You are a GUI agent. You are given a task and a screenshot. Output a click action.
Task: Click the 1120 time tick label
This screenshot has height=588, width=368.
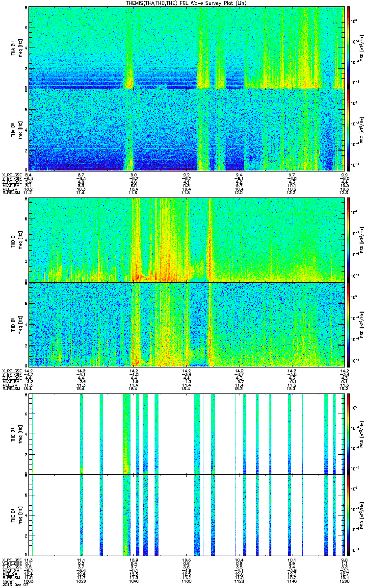[240, 581]
